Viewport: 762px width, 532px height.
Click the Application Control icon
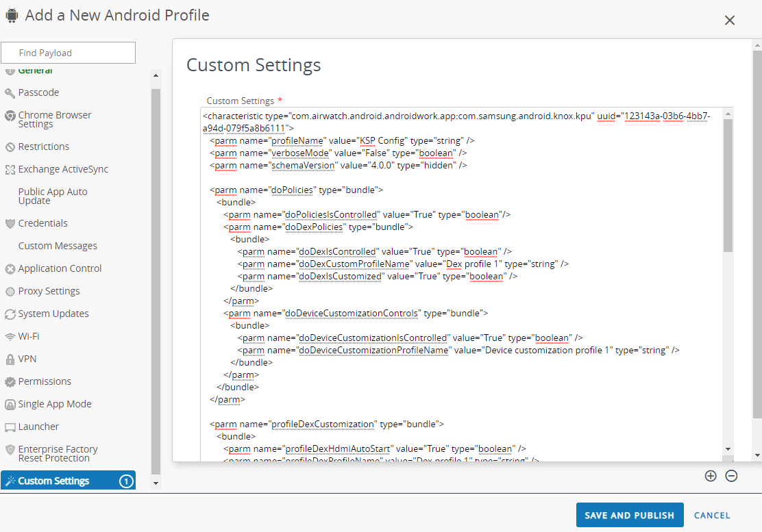point(10,268)
